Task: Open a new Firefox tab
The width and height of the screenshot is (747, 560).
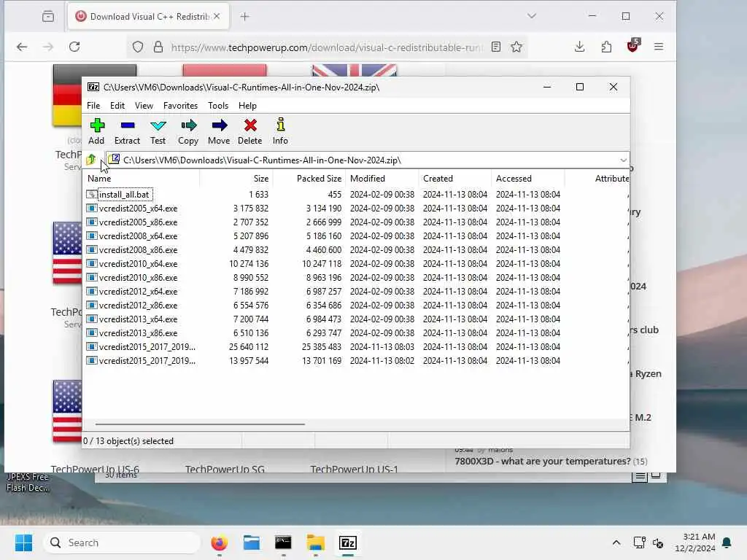Action: [x=245, y=17]
